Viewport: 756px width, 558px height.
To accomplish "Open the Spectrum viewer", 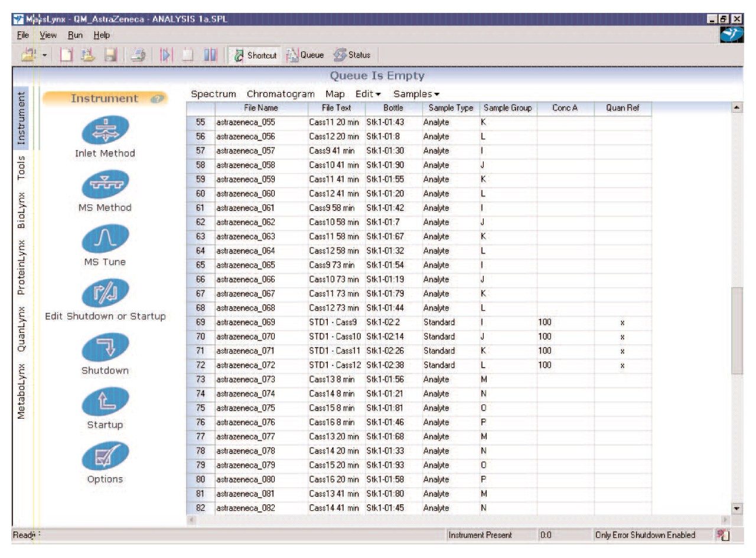I will [213, 94].
